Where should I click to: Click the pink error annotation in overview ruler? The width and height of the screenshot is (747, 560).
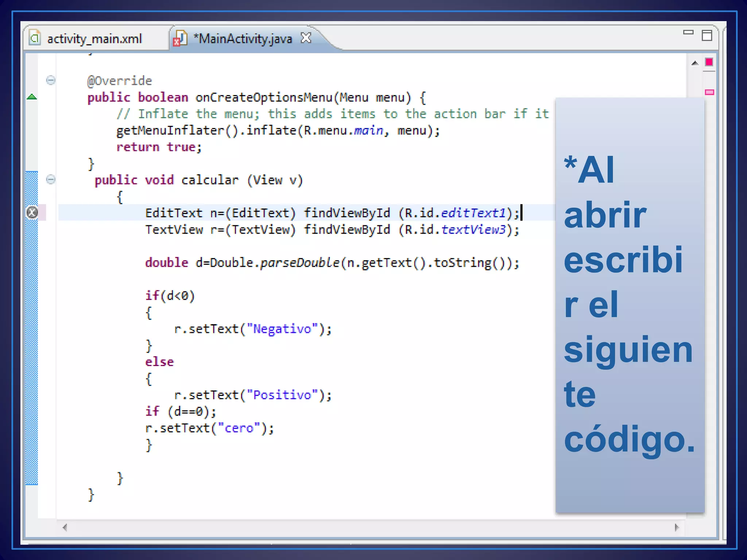point(709,92)
